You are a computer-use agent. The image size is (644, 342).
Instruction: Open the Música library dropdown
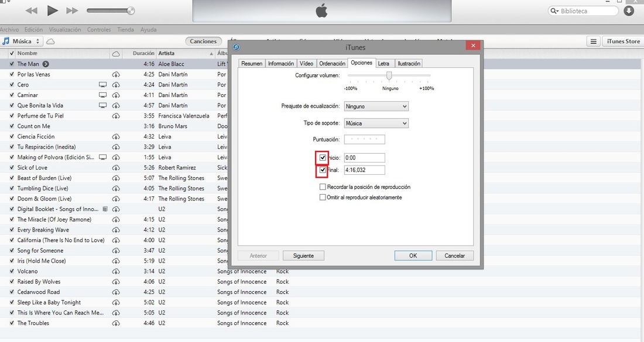click(22, 42)
